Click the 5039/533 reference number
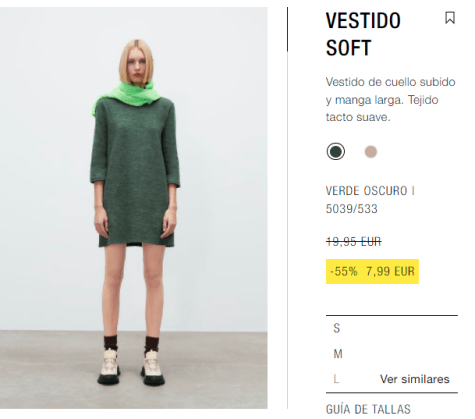 (351, 209)
